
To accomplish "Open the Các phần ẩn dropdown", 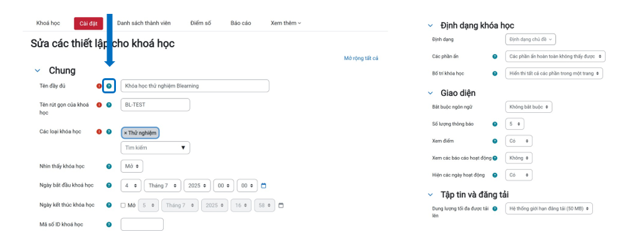I will point(555,56).
